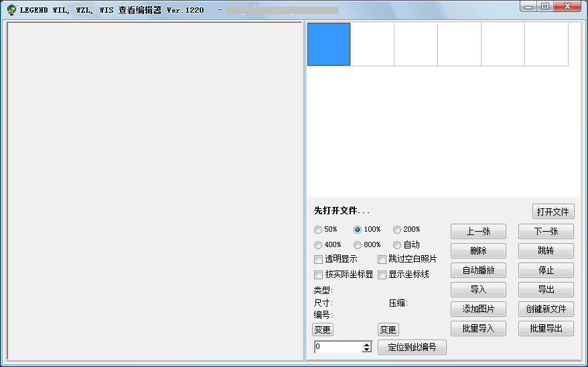Click the 创建新文件 button

546,309
